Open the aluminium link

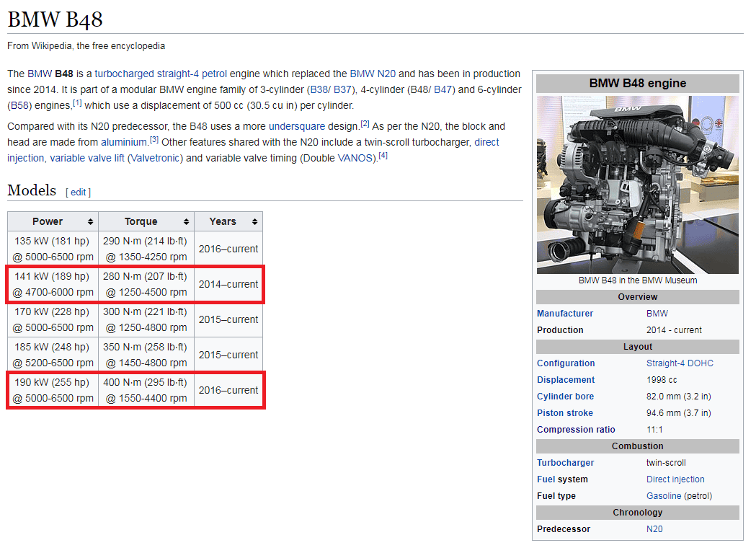[124, 142]
